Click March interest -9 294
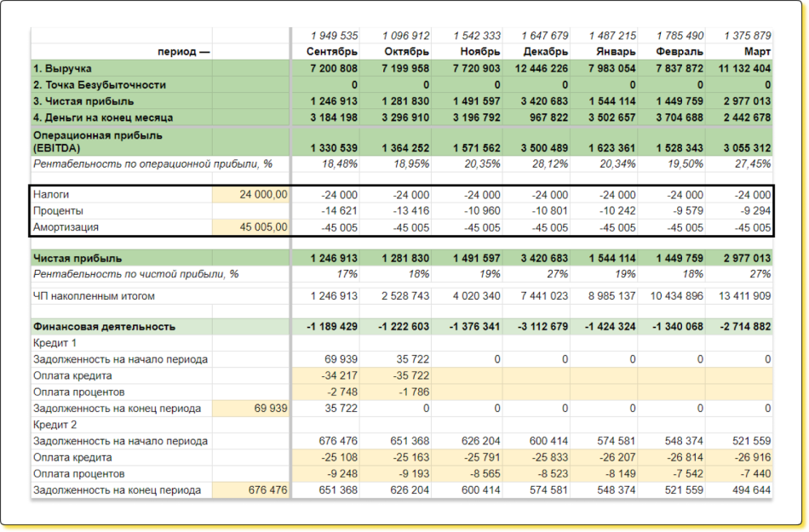Image resolution: width=809 pixels, height=532 pixels. tap(754, 211)
